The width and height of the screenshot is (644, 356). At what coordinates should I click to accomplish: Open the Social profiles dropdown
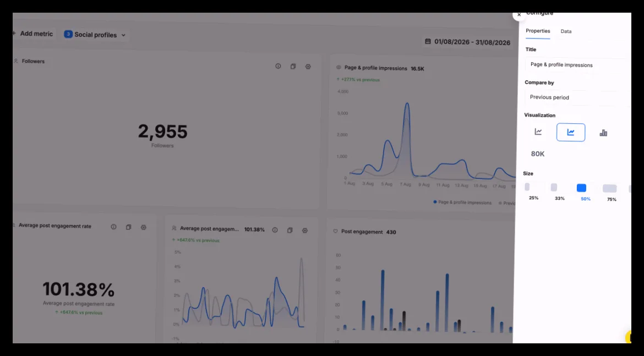pyautogui.click(x=95, y=35)
